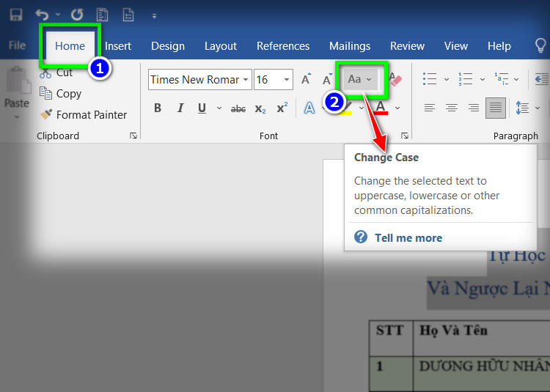Click the STT table header cell
550x392 pixels.
click(x=391, y=338)
